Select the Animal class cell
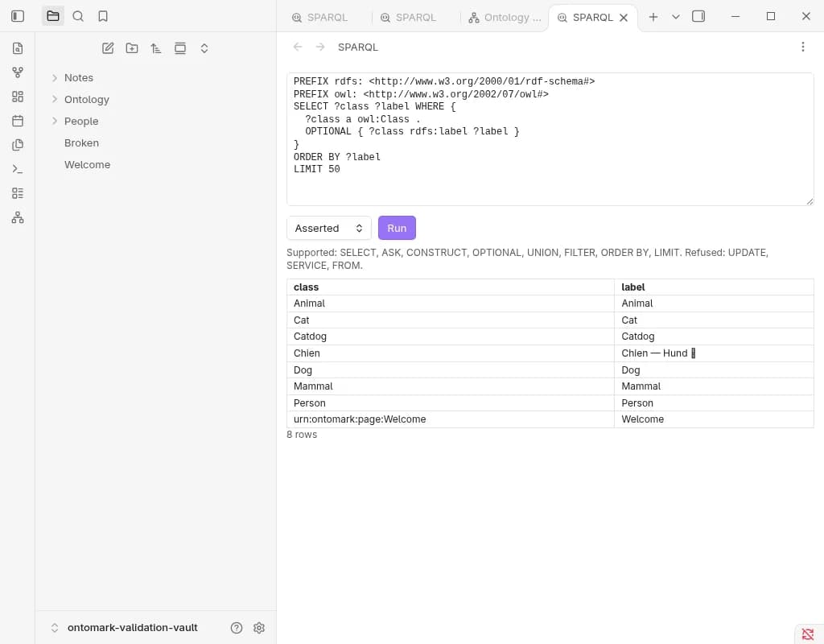 [x=451, y=303]
